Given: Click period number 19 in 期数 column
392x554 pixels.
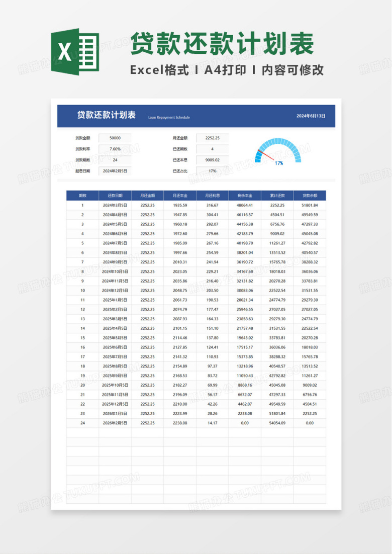Looking at the screenshot, I should point(82,376).
